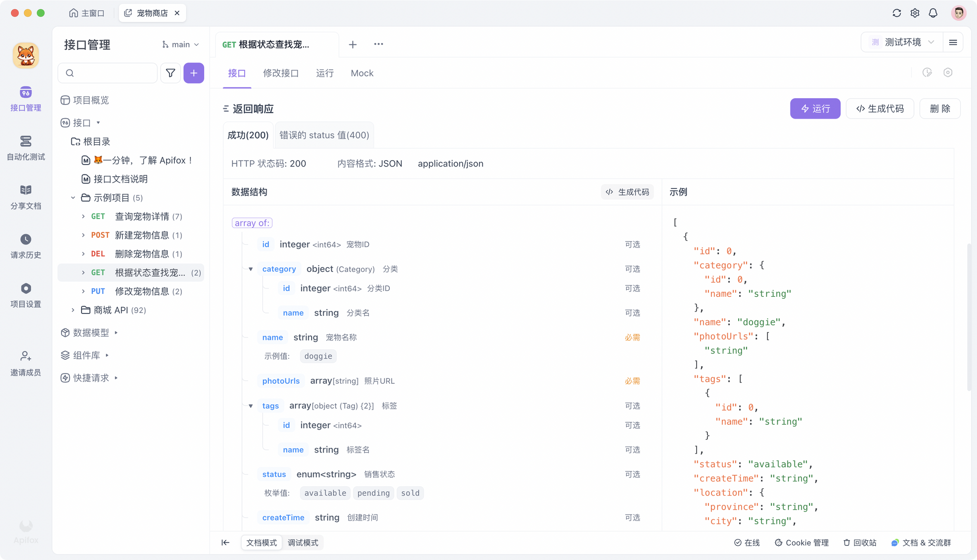This screenshot has width=977, height=560.
Task: Open settings gear in title bar
Action: tap(915, 13)
